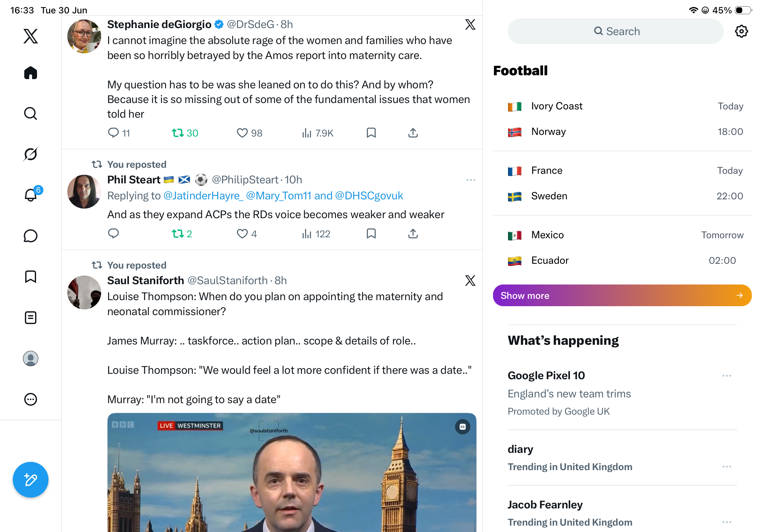This screenshot has height=532, width=762.
Task: Open Messages chat bubble icon
Action: 31,236
